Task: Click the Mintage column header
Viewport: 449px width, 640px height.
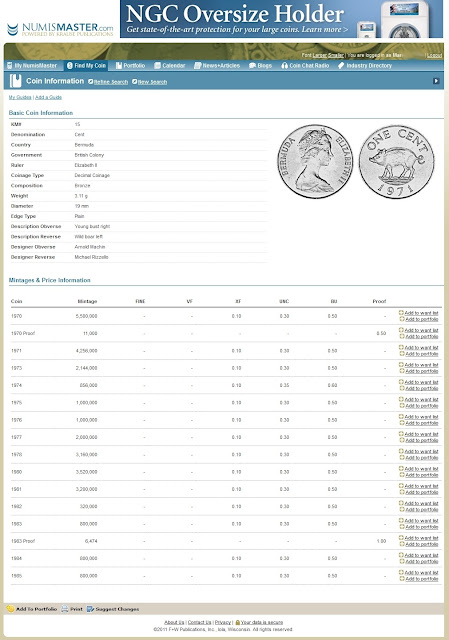Action: click(x=87, y=301)
